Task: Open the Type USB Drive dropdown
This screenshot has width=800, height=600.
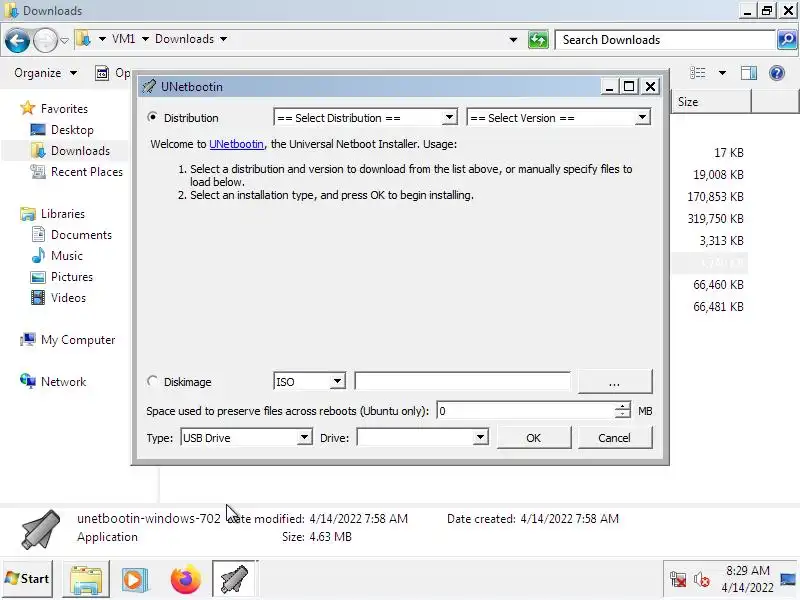Action: click(246, 438)
